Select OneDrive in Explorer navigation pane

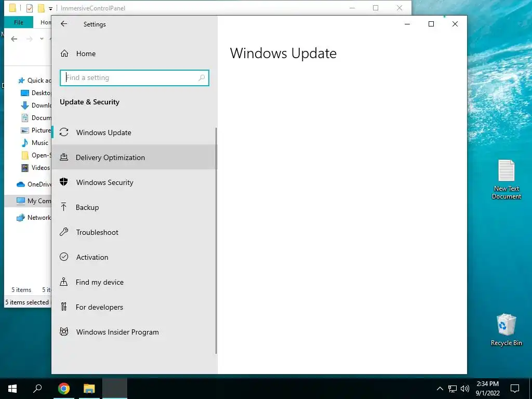pos(34,184)
